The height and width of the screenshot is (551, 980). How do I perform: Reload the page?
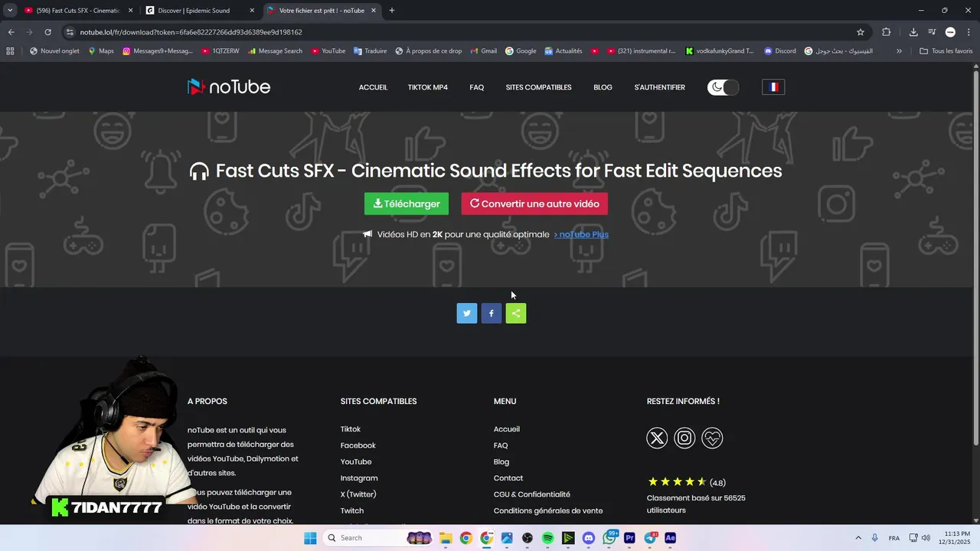pyautogui.click(x=47, y=32)
